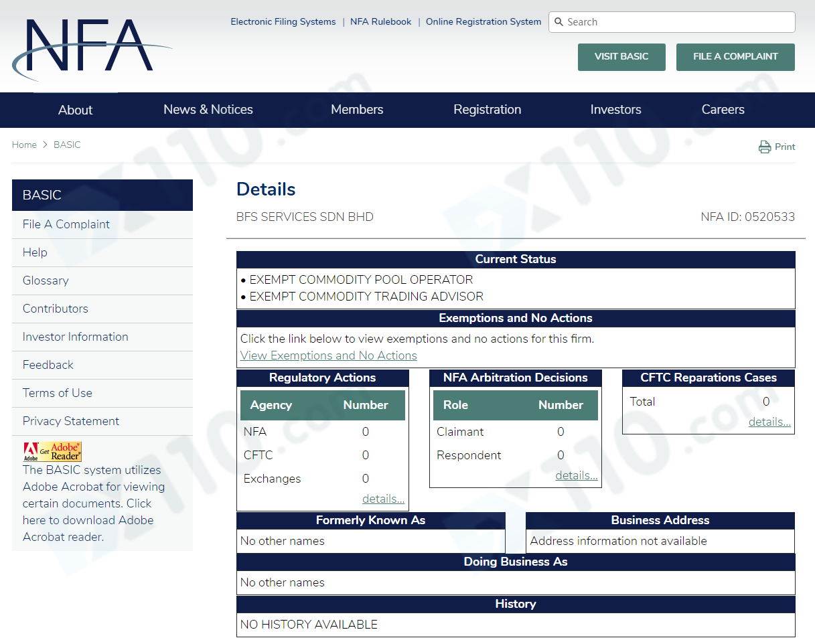Viewport: 815px width, 644px height.
Task: Open the About menu
Action: (76, 110)
